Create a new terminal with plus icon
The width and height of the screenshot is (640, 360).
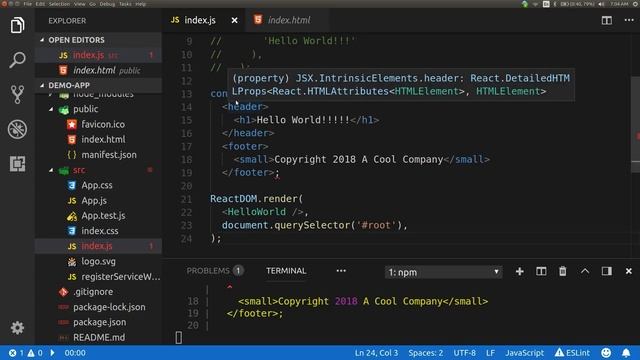519,271
